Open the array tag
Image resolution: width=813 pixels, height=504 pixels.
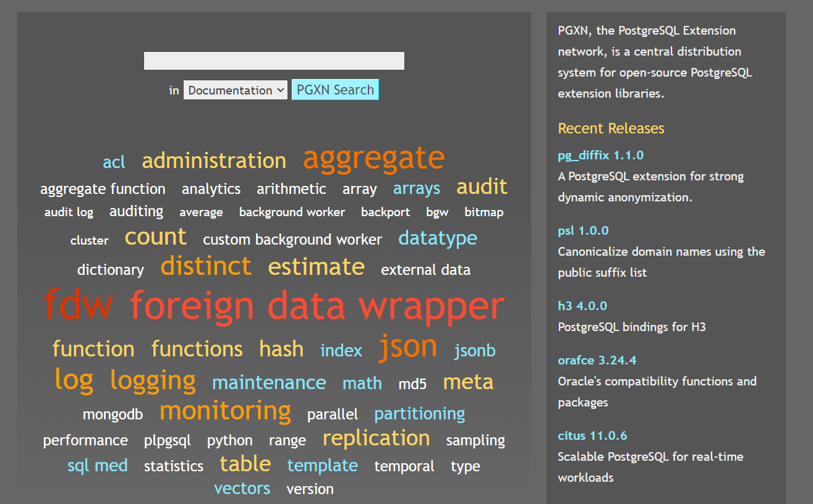tap(359, 189)
